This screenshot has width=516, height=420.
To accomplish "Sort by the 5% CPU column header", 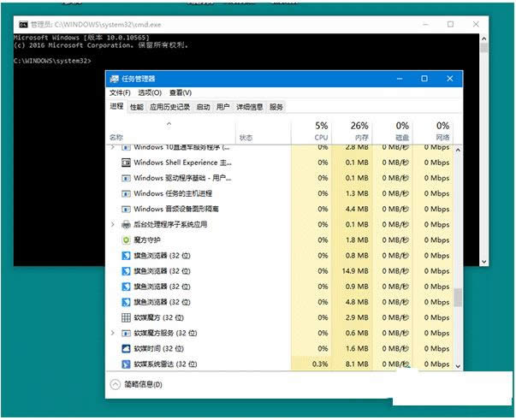I will [311, 132].
